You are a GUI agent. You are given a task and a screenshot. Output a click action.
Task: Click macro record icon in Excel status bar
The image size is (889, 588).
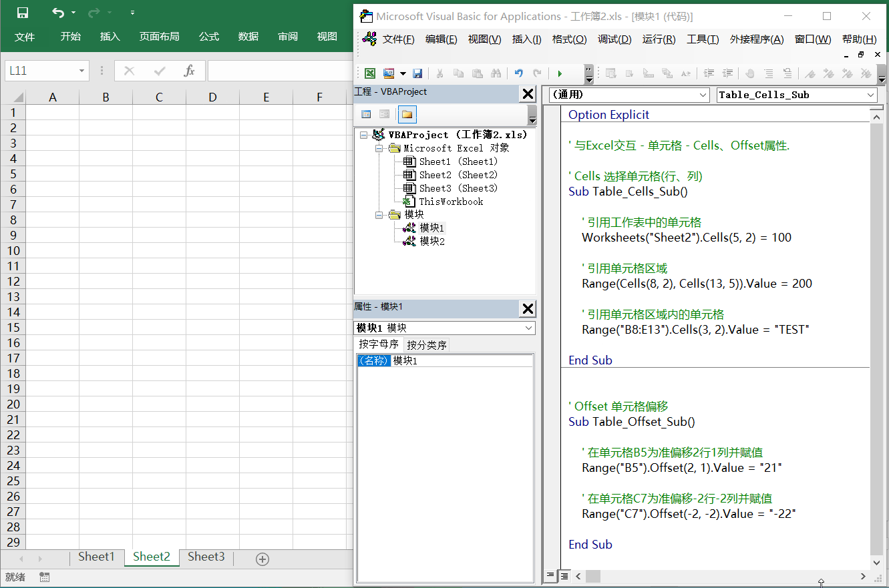click(x=45, y=577)
